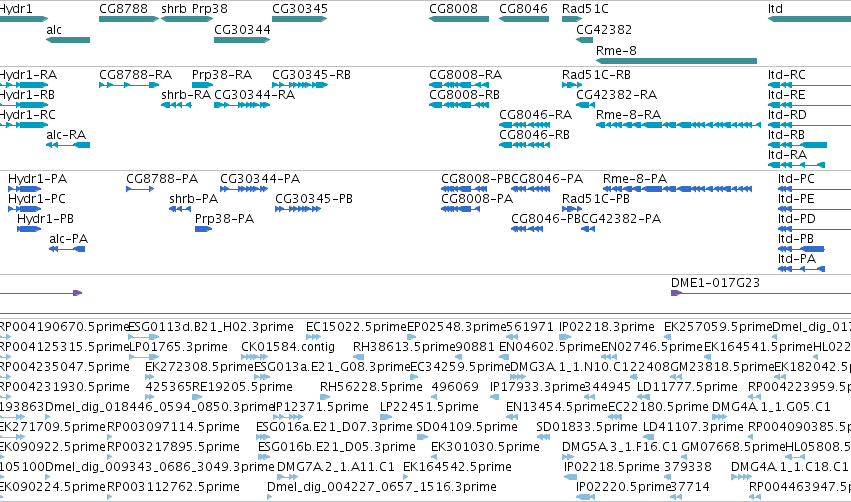Image resolution: width=851 pixels, height=502 pixels.
Task: Click the teal gene bar under Rme-8
Action: 676,61
